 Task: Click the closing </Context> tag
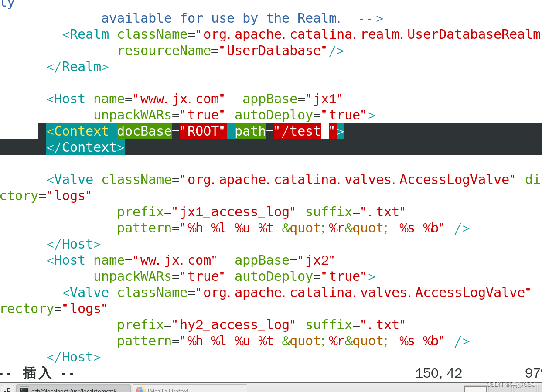point(85,147)
